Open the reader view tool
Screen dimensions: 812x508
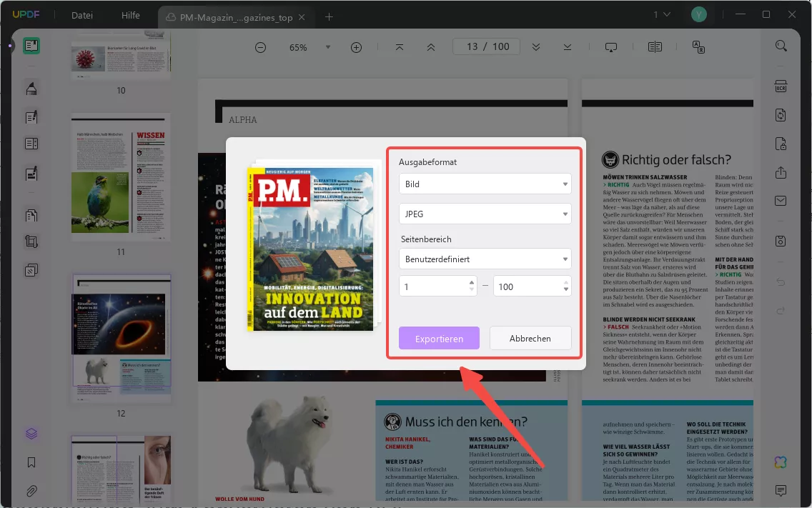31,46
